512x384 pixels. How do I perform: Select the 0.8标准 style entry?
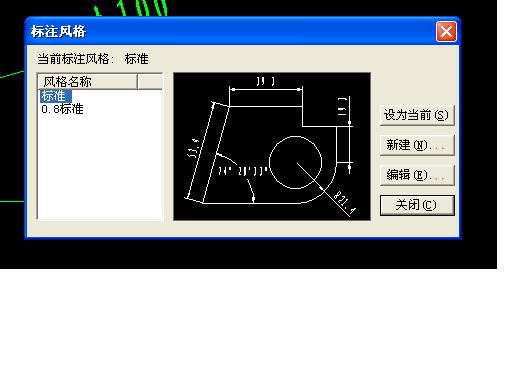(62, 109)
